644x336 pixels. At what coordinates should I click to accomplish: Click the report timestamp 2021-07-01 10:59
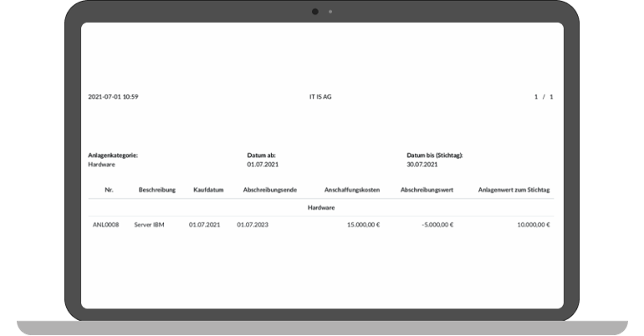point(113,97)
